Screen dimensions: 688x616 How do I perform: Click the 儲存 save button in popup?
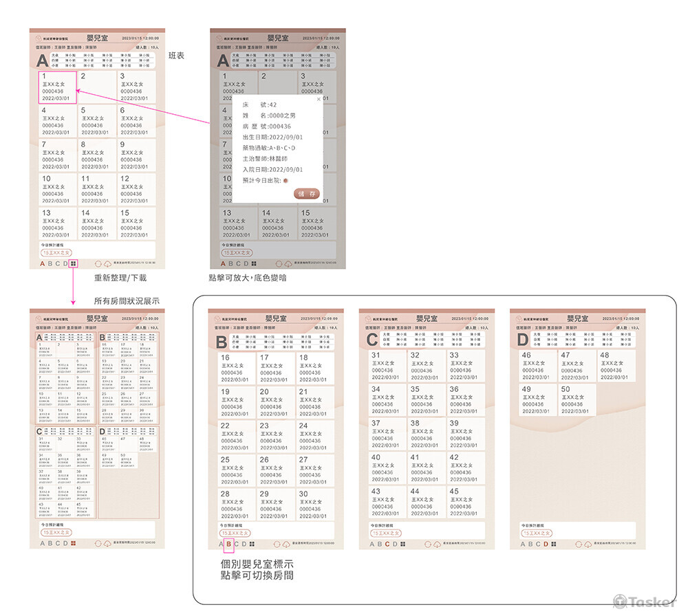click(308, 194)
